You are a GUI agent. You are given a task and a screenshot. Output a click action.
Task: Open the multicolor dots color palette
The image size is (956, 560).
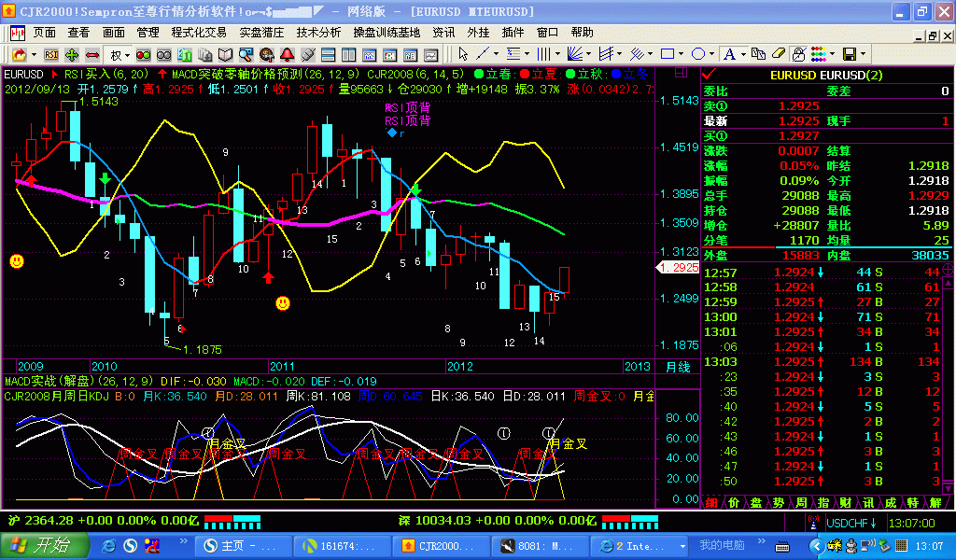(818, 55)
